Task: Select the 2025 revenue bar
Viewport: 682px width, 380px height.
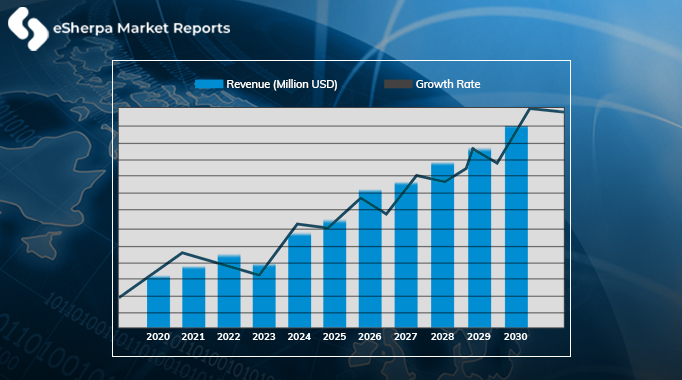Action: pyautogui.click(x=334, y=274)
